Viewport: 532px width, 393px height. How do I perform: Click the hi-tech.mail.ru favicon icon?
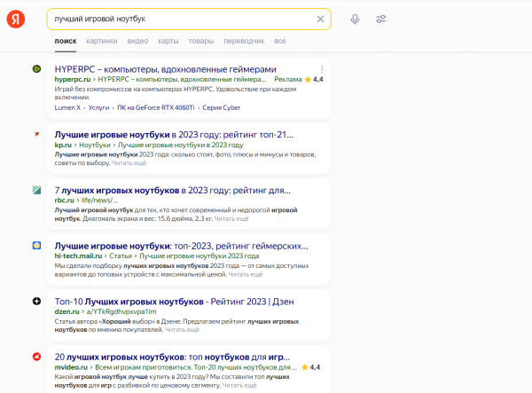(x=36, y=245)
